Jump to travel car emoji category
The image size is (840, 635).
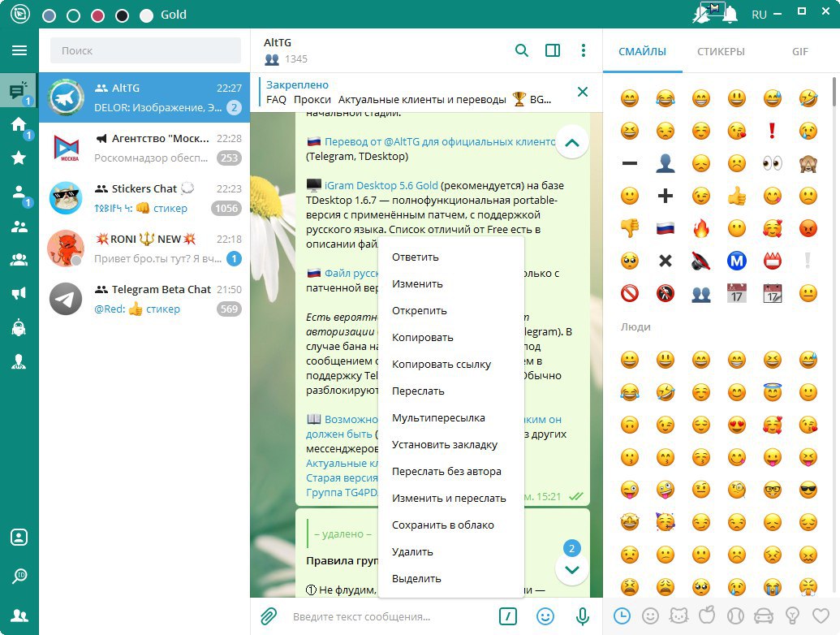[764, 616]
